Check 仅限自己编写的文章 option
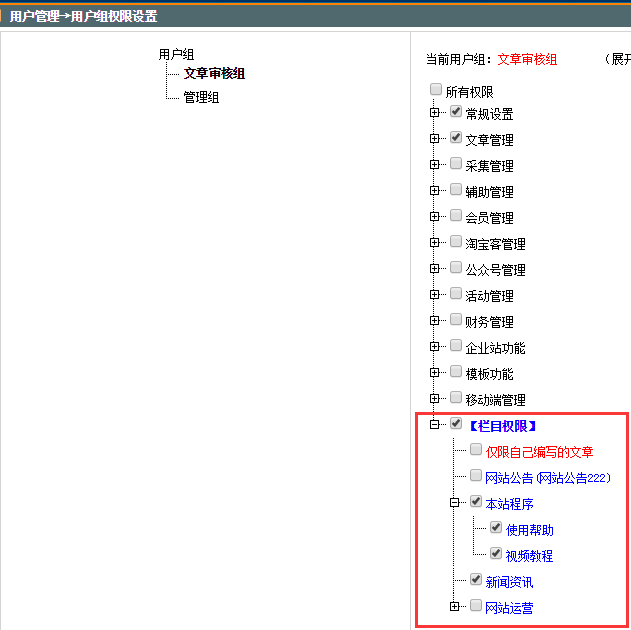This screenshot has height=630, width=631. 476,450
